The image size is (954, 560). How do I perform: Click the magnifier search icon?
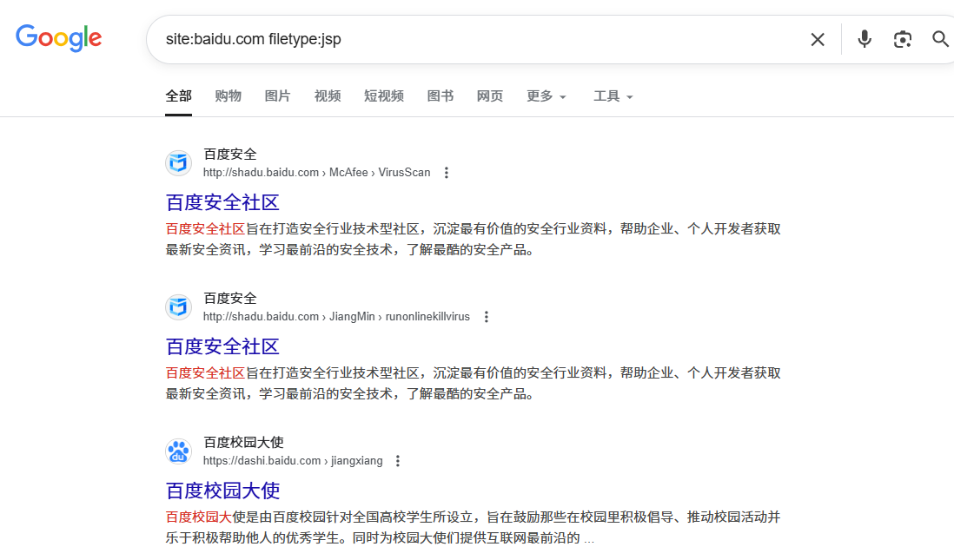(x=941, y=40)
